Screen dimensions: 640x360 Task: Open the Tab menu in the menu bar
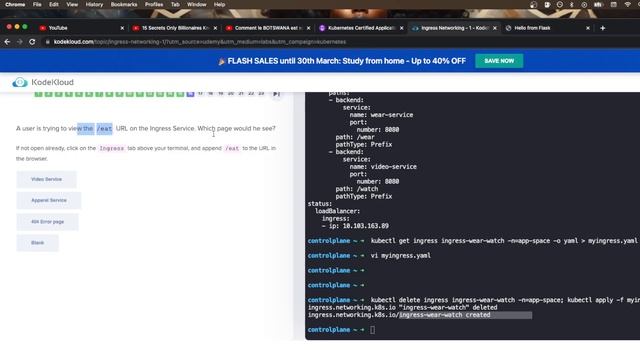pos(175,4)
